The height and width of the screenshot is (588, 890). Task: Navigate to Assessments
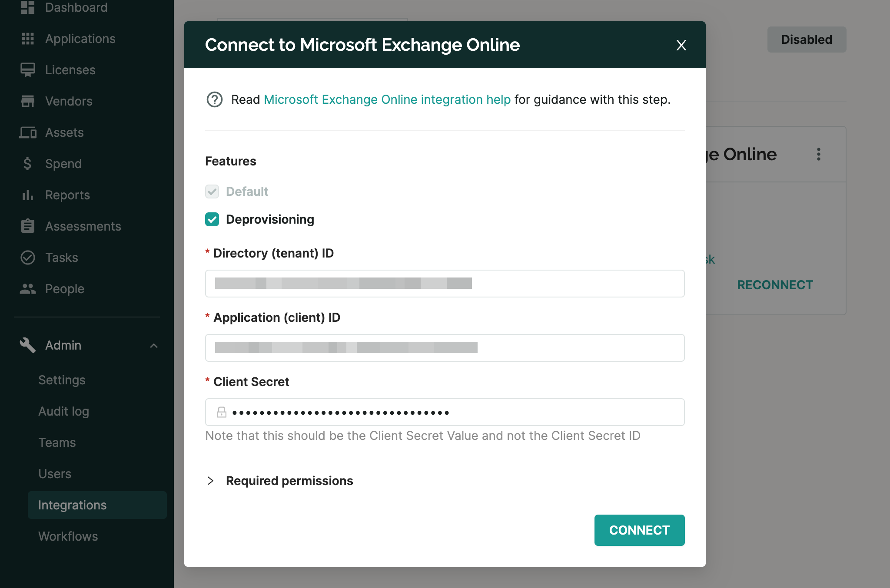83,226
